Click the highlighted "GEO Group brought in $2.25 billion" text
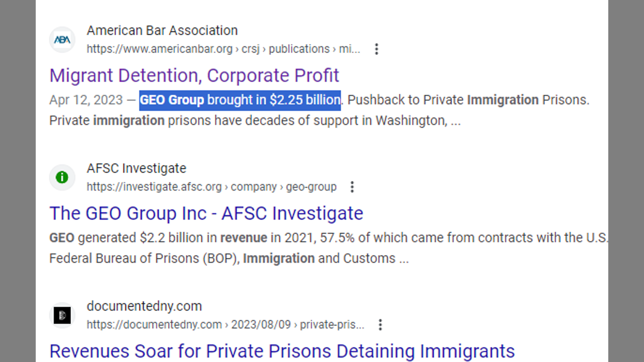The image size is (644, 362). pyautogui.click(x=240, y=100)
